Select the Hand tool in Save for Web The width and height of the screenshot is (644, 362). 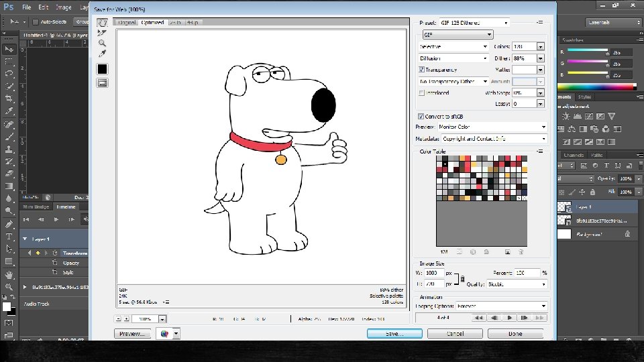click(x=102, y=23)
